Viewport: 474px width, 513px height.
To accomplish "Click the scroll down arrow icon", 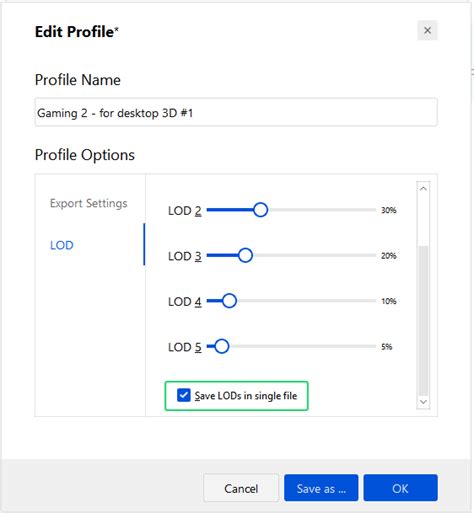I will point(423,402).
